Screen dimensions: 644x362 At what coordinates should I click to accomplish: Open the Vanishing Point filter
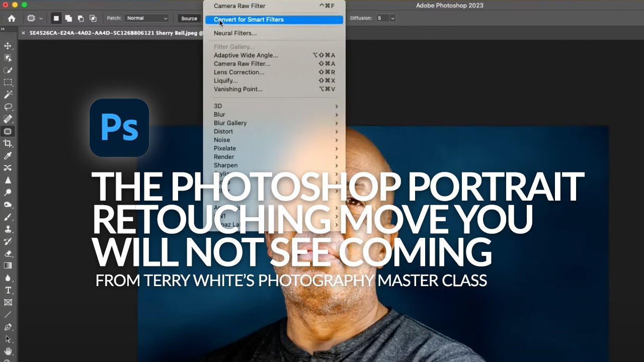point(274,89)
